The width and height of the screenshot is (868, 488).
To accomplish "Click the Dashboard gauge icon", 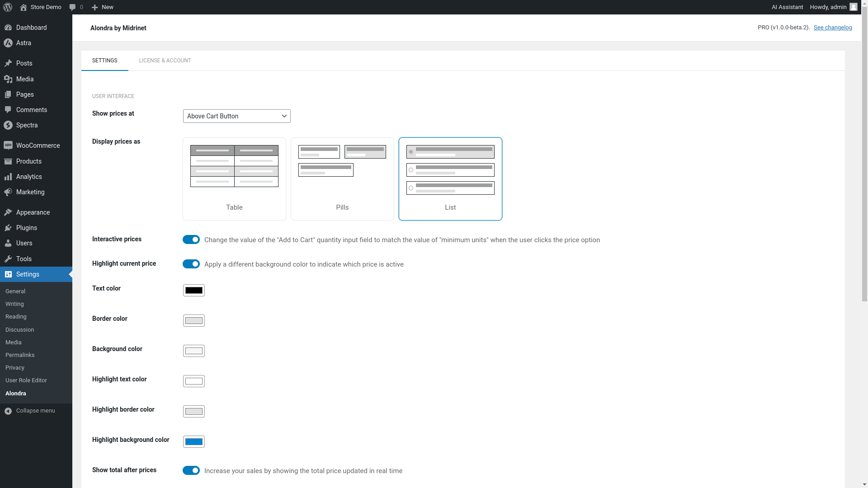I will (x=8, y=28).
